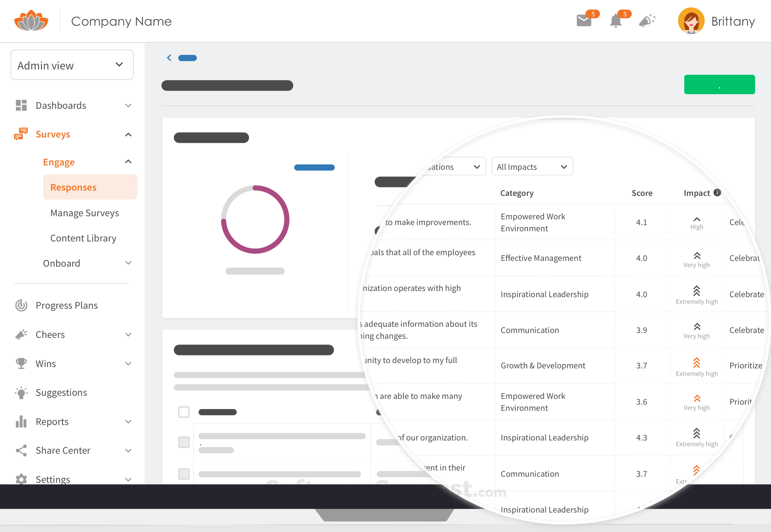
Task: Check the first survey list checkbox
Action: (x=184, y=412)
